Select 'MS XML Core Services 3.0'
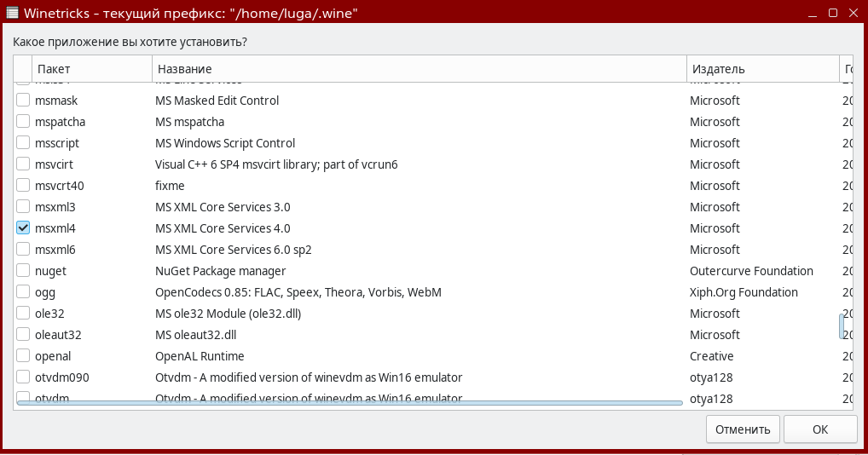Image resolution: width=868 pixels, height=455 pixels. pyautogui.click(x=223, y=207)
